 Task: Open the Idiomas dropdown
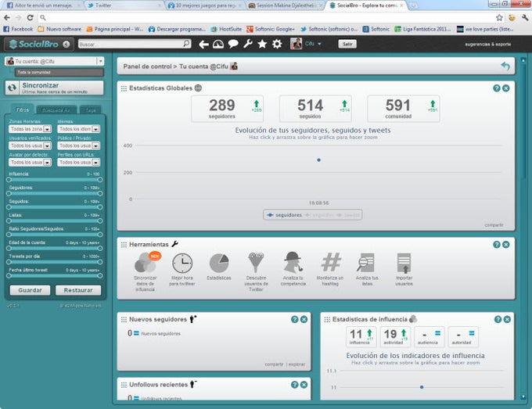pos(79,129)
